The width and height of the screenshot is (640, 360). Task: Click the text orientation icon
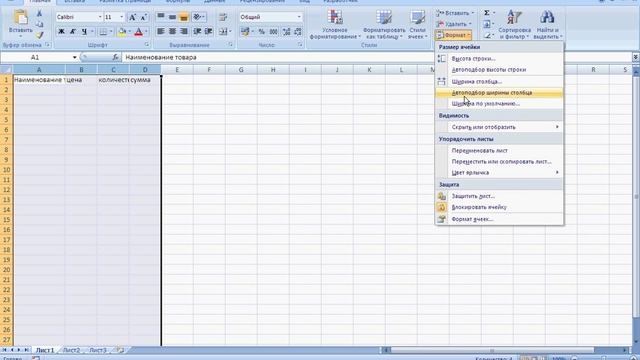pyautogui.click(x=198, y=17)
